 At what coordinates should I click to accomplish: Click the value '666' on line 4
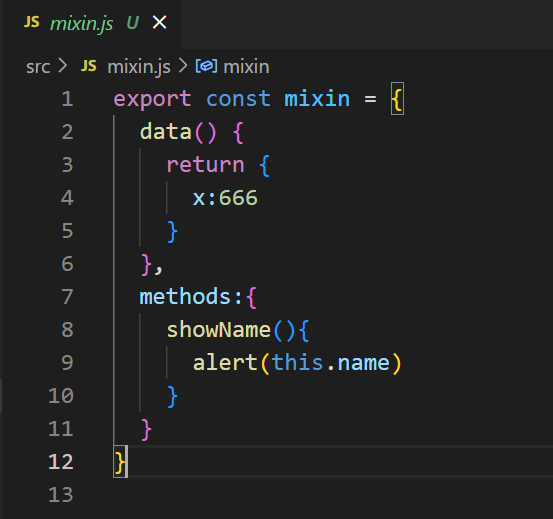click(x=238, y=198)
